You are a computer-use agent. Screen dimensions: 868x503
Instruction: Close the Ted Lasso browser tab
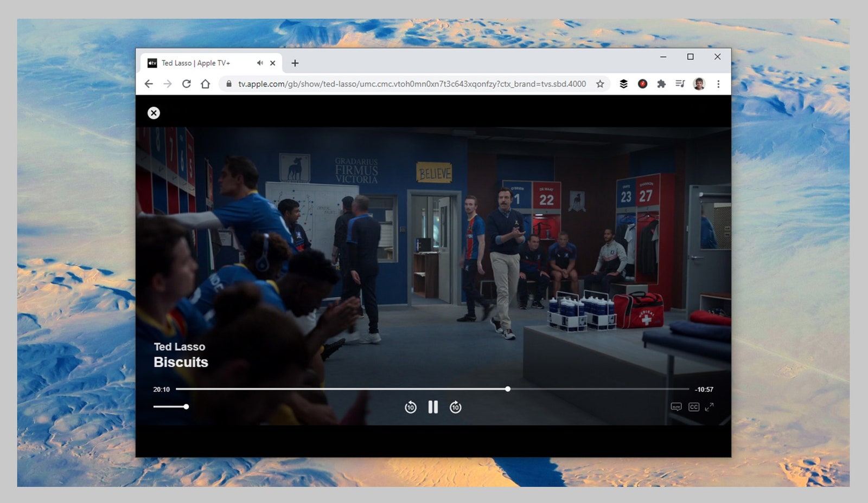point(273,63)
